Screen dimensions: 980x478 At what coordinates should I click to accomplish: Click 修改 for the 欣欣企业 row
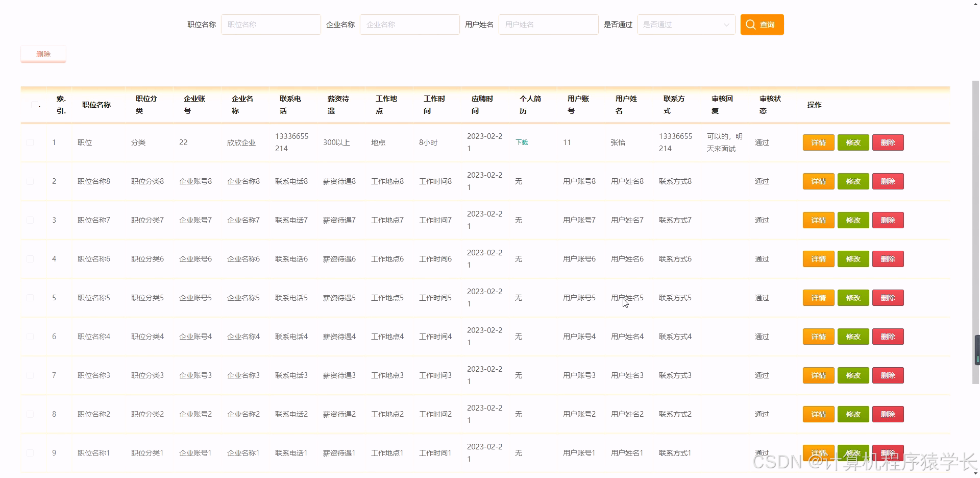pyautogui.click(x=853, y=142)
